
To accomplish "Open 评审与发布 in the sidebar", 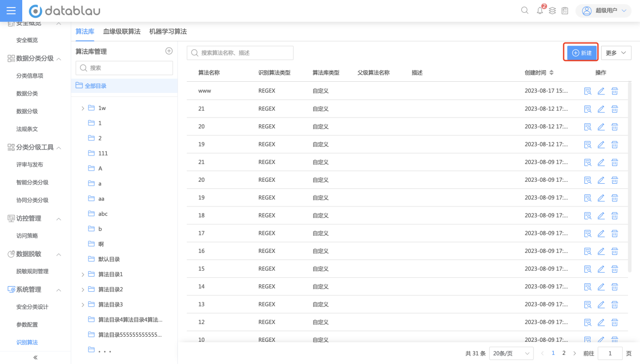I will [x=30, y=165].
